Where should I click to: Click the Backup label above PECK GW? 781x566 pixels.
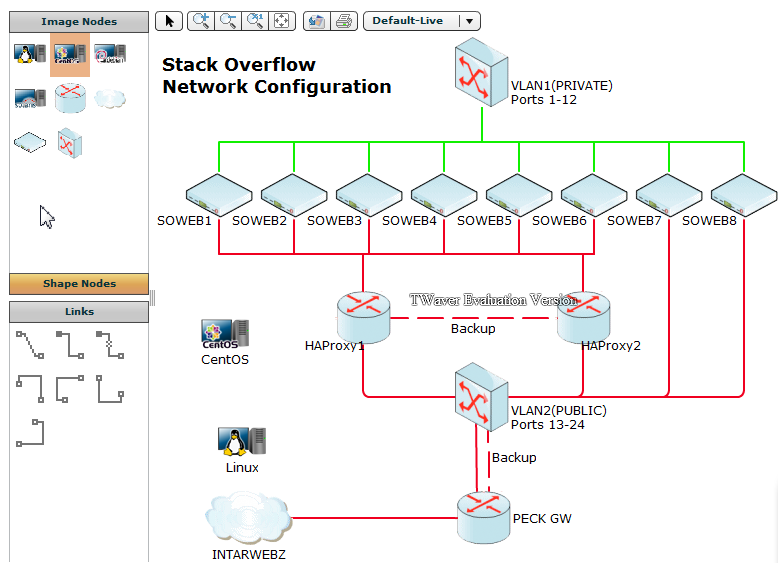coord(514,458)
